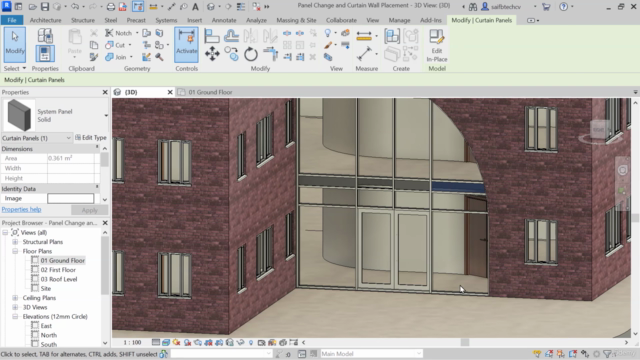Expand the Ceiling Plans tree node

click(x=15, y=298)
